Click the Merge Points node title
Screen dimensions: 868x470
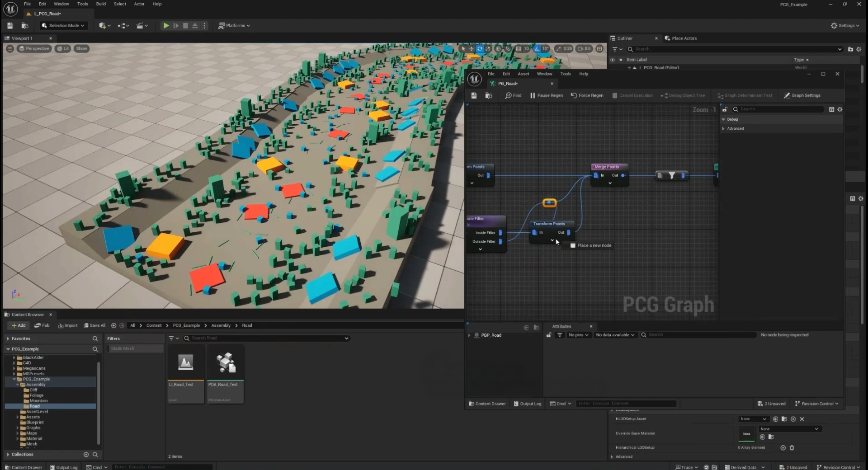click(607, 167)
